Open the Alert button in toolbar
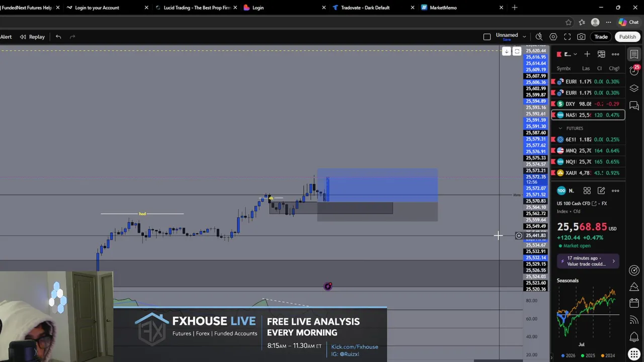Image resolution: width=644 pixels, height=362 pixels. [6, 37]
